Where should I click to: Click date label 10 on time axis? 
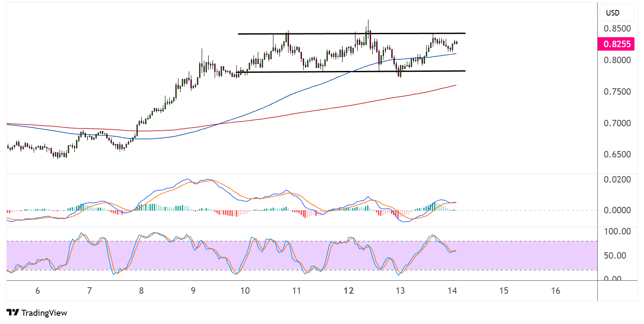[x=245, y=291]
